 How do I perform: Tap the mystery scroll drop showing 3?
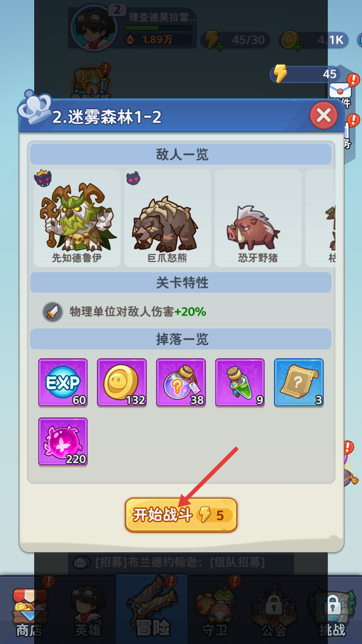pyautogui.click(x=299, y=383)
